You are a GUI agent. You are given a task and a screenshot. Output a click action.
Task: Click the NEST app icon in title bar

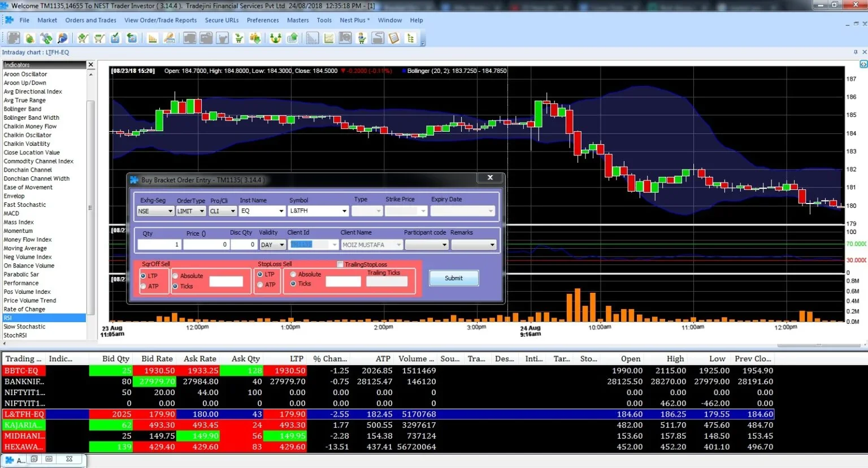click(x=5, y=5)
